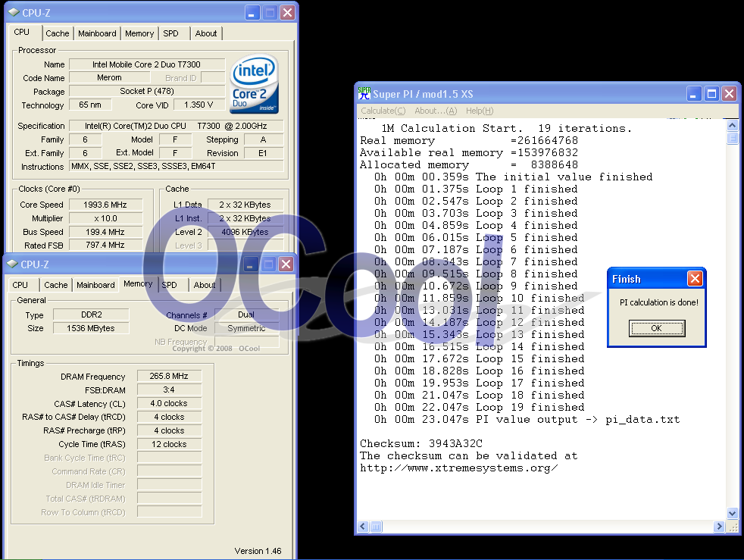Click Multiplier value x 10.0
The image size is (744, 560).
105,218
